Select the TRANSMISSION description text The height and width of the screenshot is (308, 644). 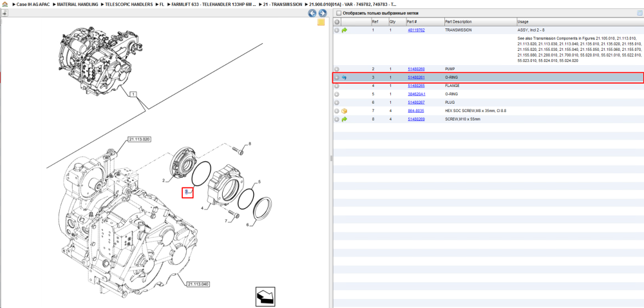point(459,30)
